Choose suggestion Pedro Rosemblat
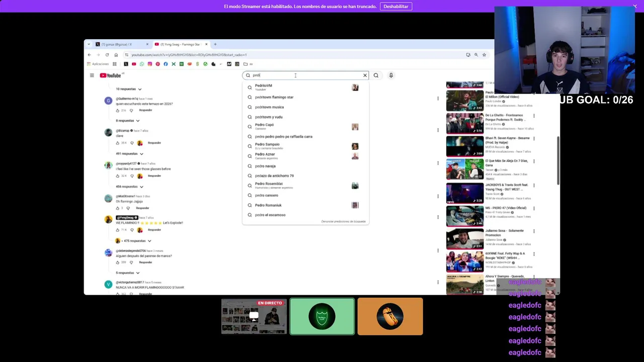The height and width of the screenshot is (362, 644). coord(305,186)
